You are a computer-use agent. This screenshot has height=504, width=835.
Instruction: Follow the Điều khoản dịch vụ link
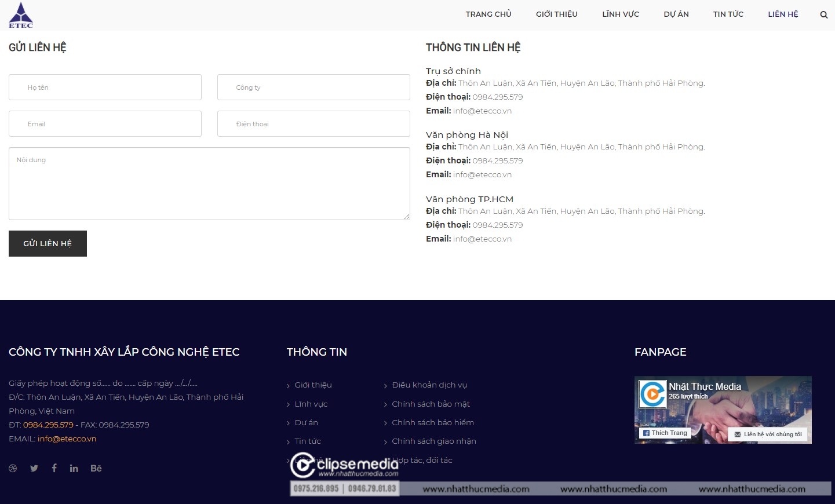[x=429, y=385]
